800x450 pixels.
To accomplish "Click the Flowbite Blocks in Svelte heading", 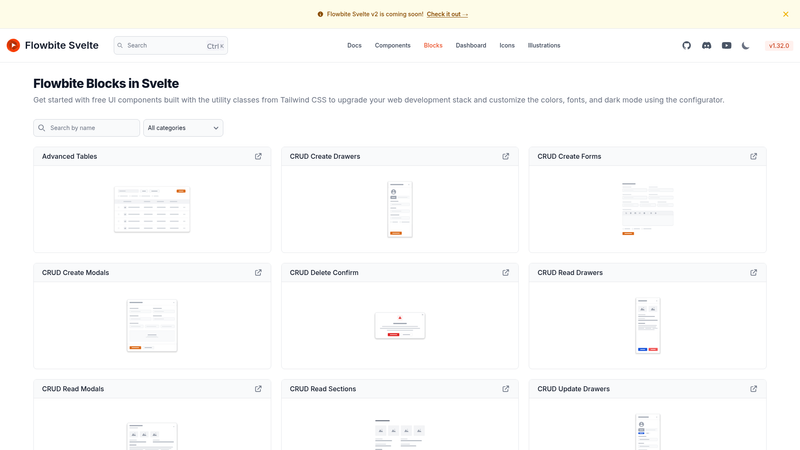I will point(106,84).
